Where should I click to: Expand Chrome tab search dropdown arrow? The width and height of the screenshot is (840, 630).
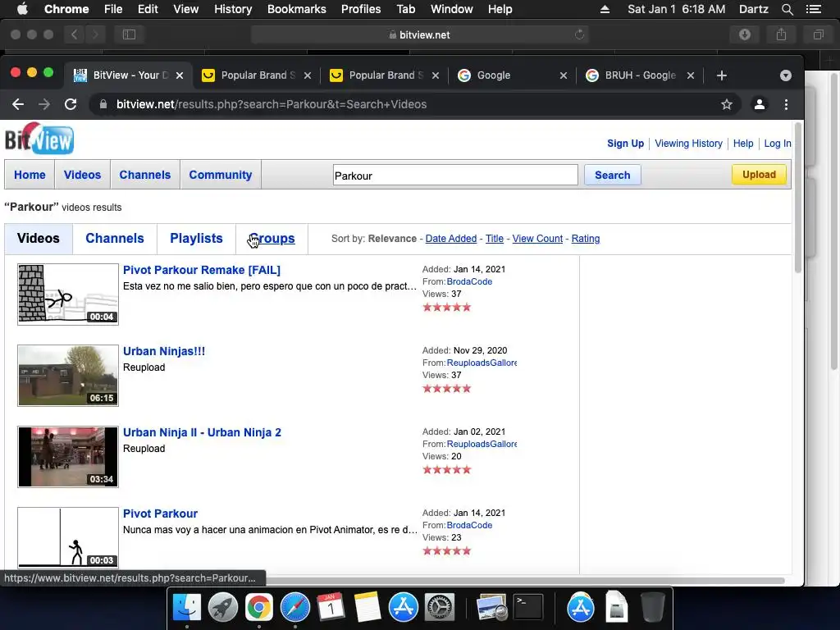[x=785, y=75]
